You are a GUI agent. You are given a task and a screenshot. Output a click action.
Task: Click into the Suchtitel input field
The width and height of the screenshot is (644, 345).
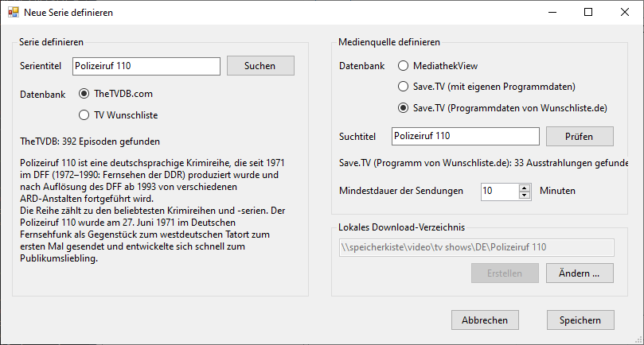(466, 137)
